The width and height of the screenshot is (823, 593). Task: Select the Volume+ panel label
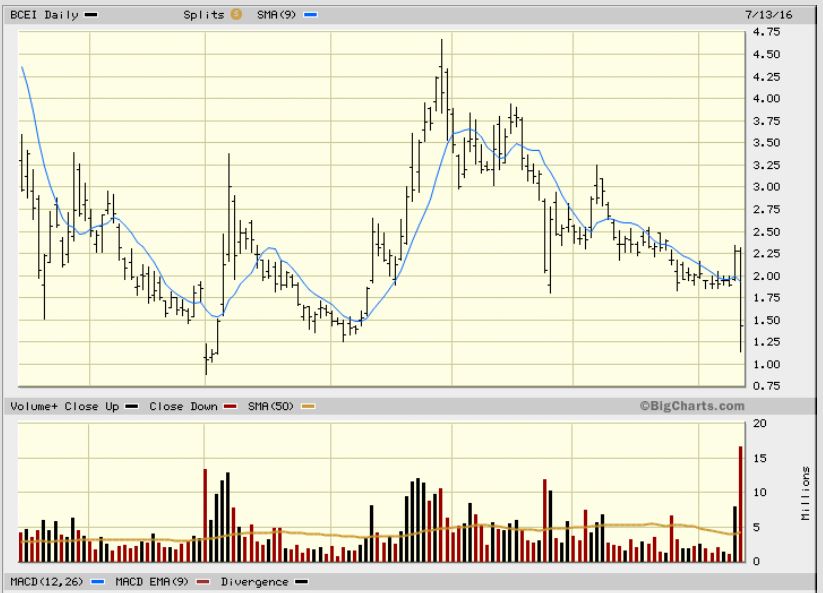tap(33, 407)
